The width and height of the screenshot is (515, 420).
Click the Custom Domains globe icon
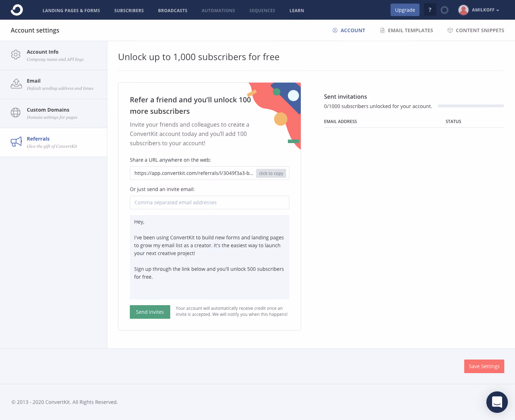coord(16,113)
